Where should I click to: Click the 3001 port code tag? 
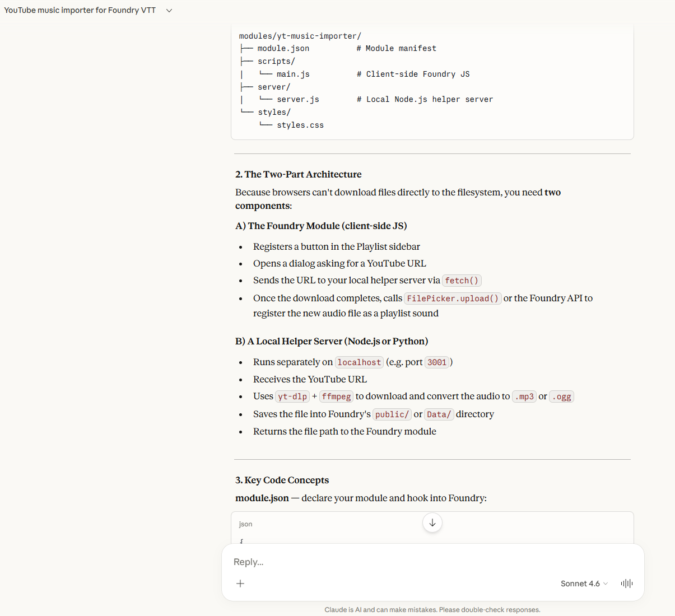click(437, 362)
